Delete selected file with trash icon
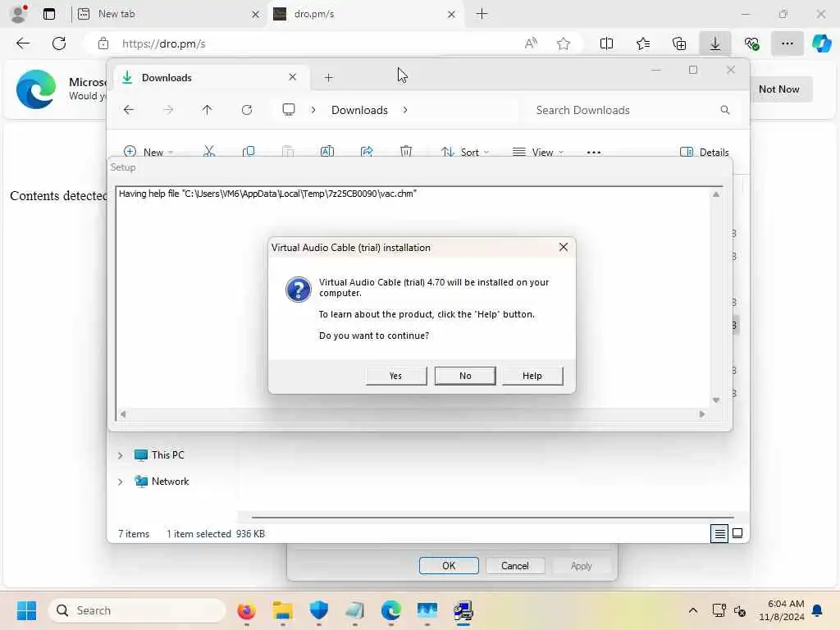840x630 pixels. [x=406, y=152]
